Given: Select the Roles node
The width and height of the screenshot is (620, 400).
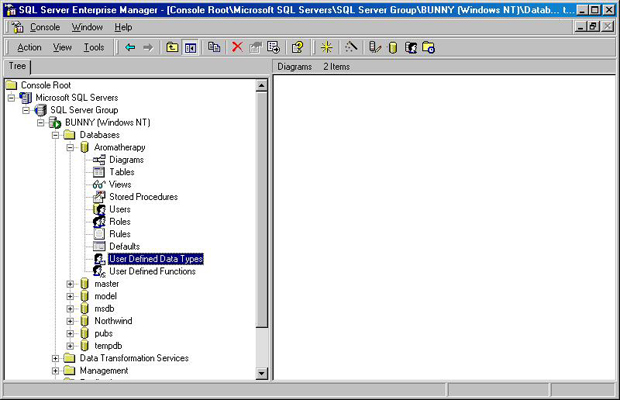Looking at the screenshot, I should click(x=120, y=222).
